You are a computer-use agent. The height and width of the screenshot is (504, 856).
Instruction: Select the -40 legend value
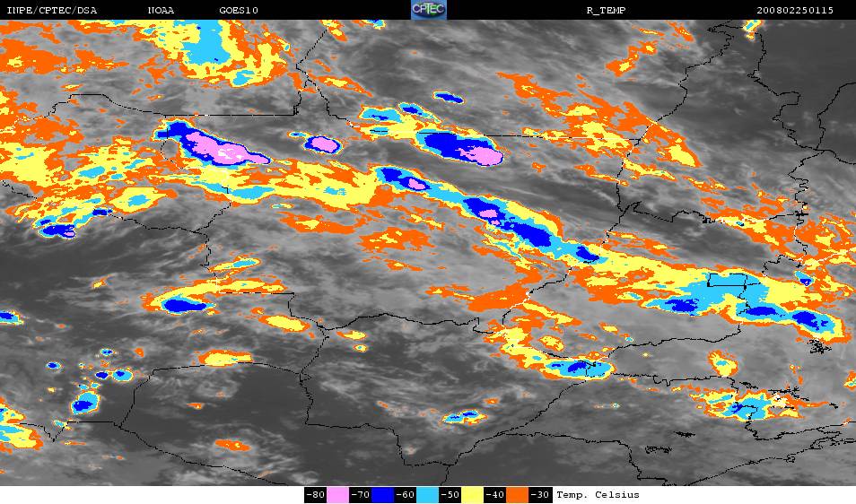[494, 495]
